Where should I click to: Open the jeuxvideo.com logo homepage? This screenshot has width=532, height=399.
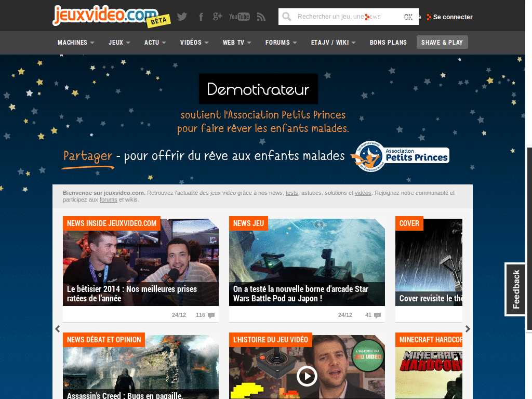tap(105, 15)
